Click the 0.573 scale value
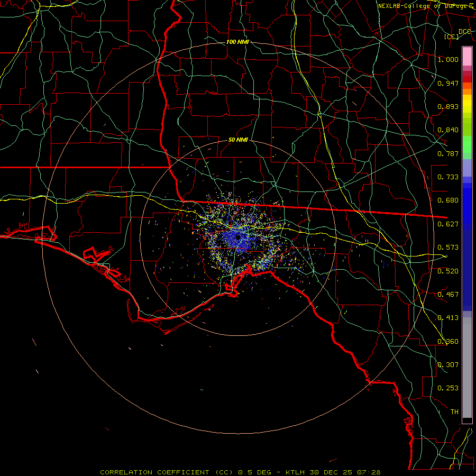476x476 pixels. coord(448,247)
